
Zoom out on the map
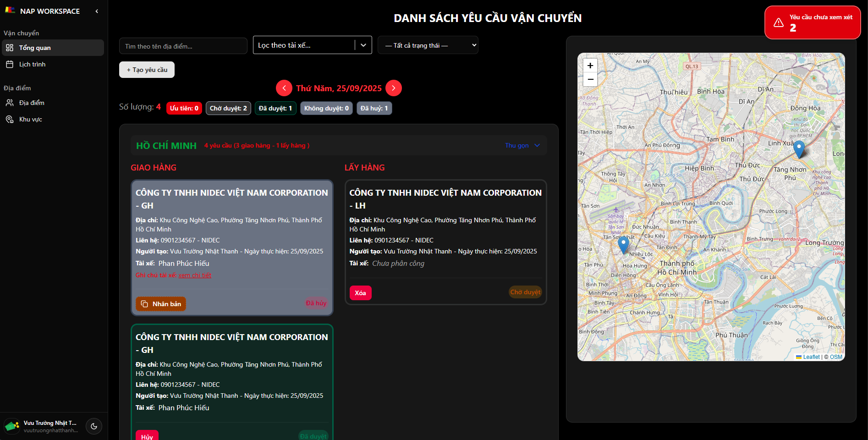(590, 79)
